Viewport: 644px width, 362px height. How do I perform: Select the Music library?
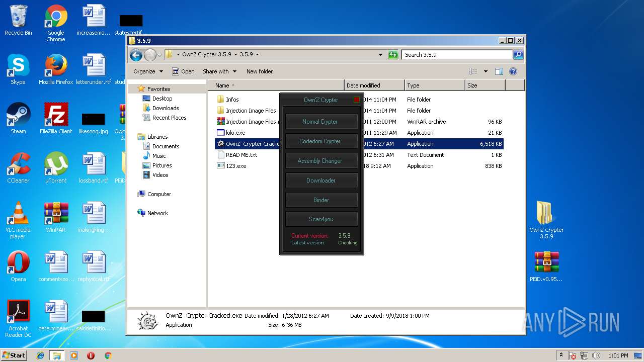pyautogui.click(x=154, y=156)
